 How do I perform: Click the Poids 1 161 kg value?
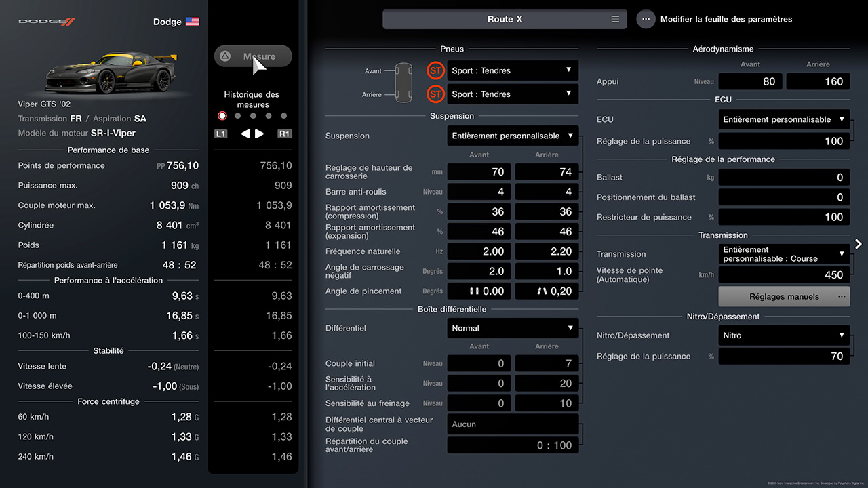pyautogui.click(x=180, y=245)
